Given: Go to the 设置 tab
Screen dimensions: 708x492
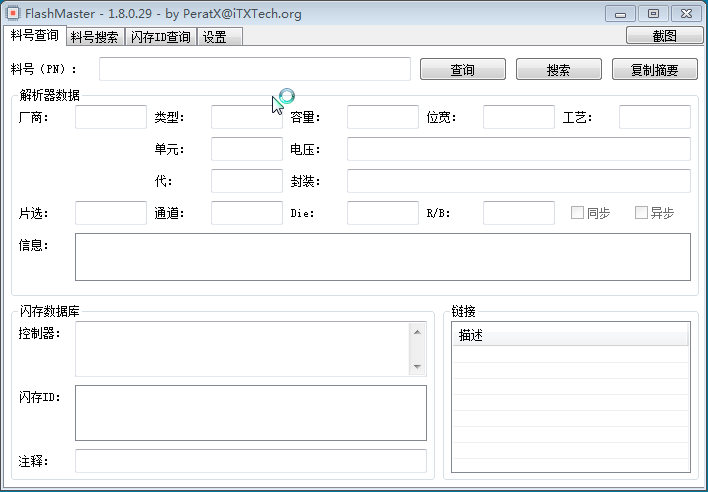Looking at the screenshot, I should pyautogui.click(x=220, y=37).
